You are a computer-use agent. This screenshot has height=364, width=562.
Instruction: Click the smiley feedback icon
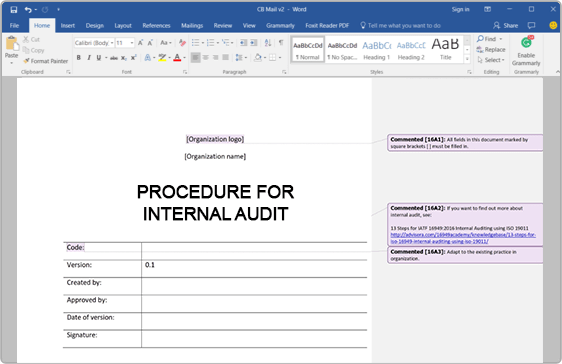(x=553, y=25)
